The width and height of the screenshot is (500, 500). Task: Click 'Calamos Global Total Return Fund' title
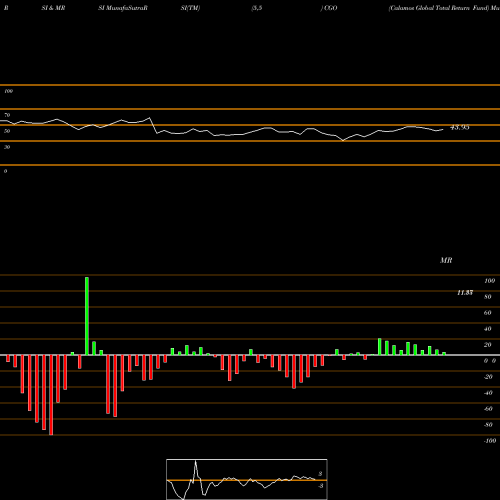click(x=438, y=8)
